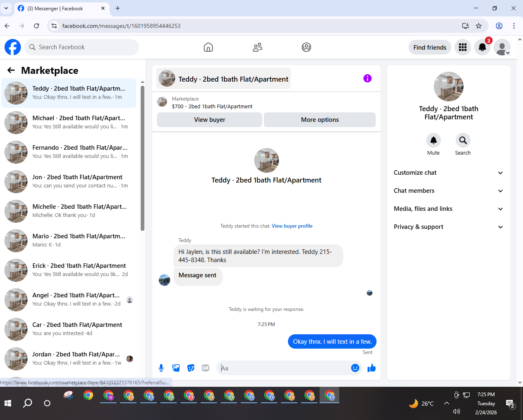Open the Menu grid icon
523x420 pixels.
click(x=463, y=47)
